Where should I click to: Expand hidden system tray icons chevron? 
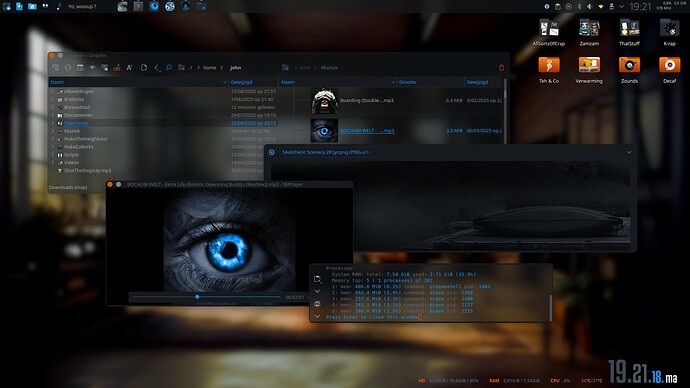[x=621, y=7]
